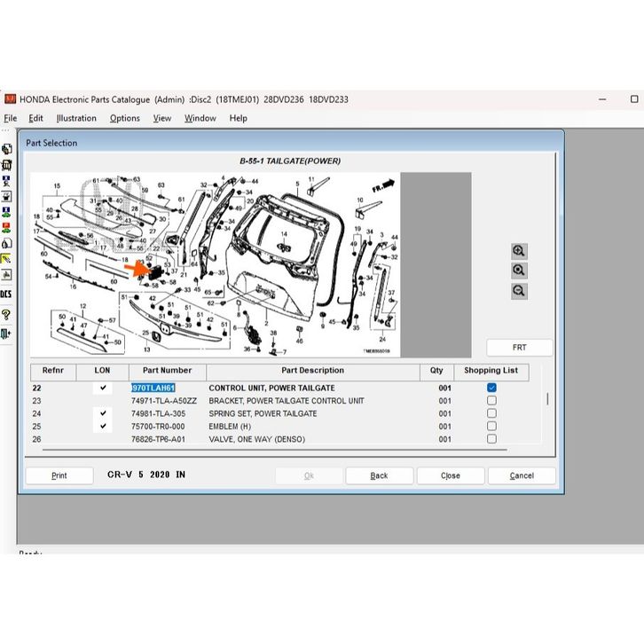
Task: Click the Back button
Action: [379, 475]
